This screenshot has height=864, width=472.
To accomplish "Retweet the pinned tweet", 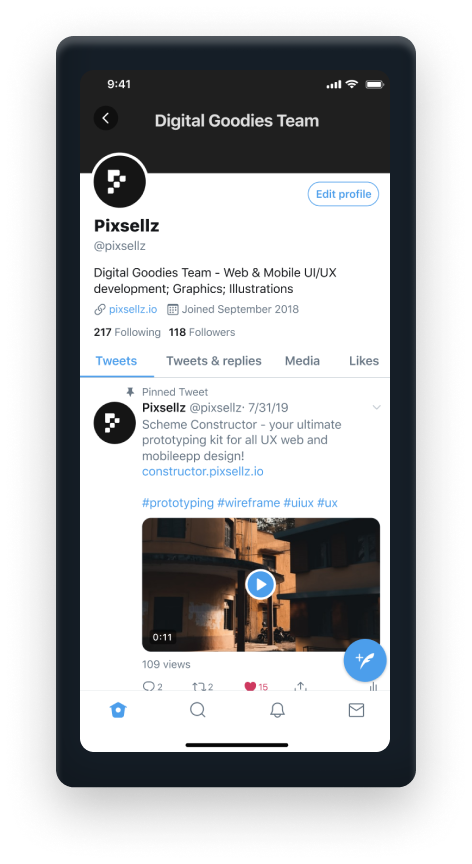I will pos(199,686).
